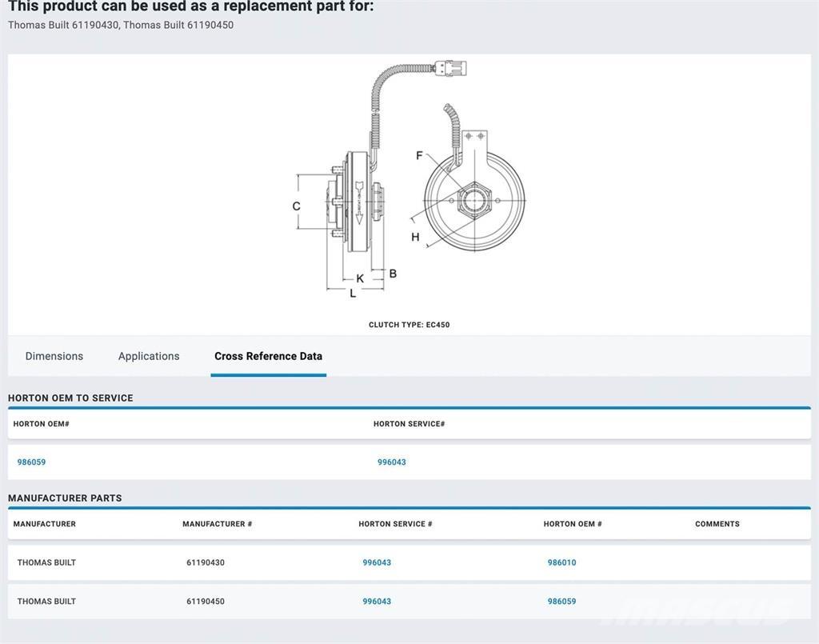Image resolution: width=819 pixels, height=644 pixels.
Task: Click manufacturer number 61190450 cell
Action: click(x=206, y=601)
